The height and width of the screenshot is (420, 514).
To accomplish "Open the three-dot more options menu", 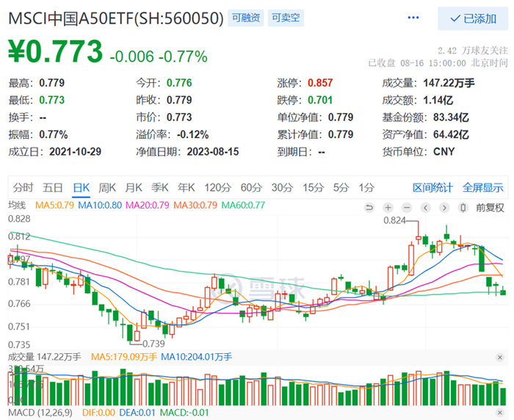I will coord(413,18).
